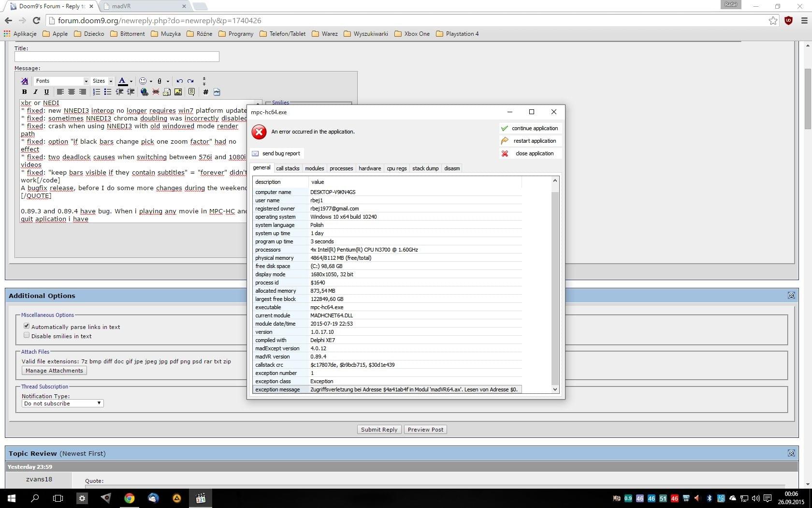Collapse the Additional Options section
Viewport: 812px width, 508px height.
pyautogui.click(x=791, y=296)
